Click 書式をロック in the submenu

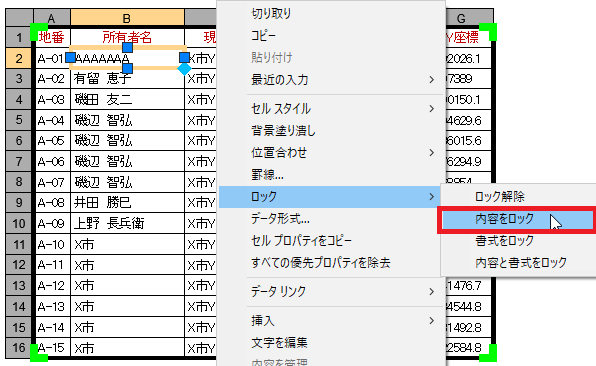[x=517, y=241]
